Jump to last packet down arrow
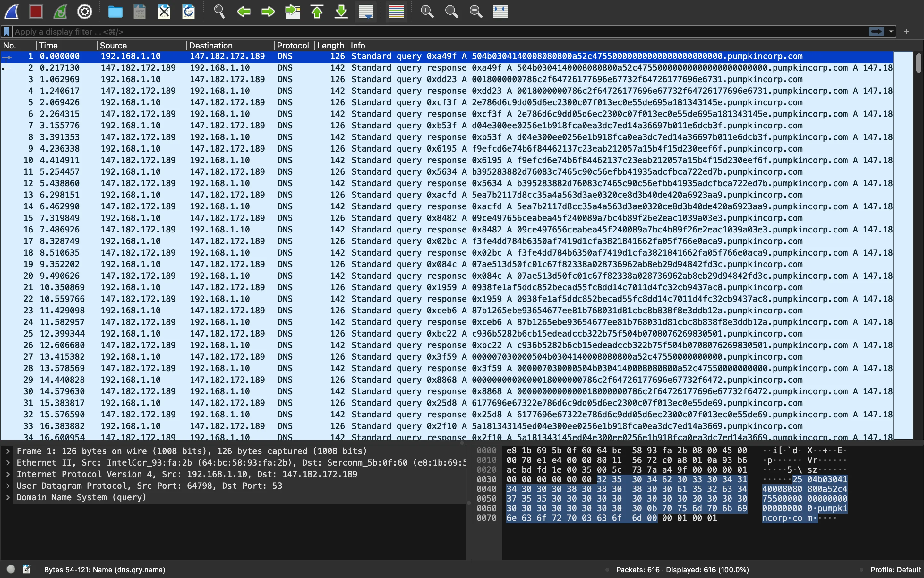Screen dimensions: 924x578 click(x=341, y=12)
